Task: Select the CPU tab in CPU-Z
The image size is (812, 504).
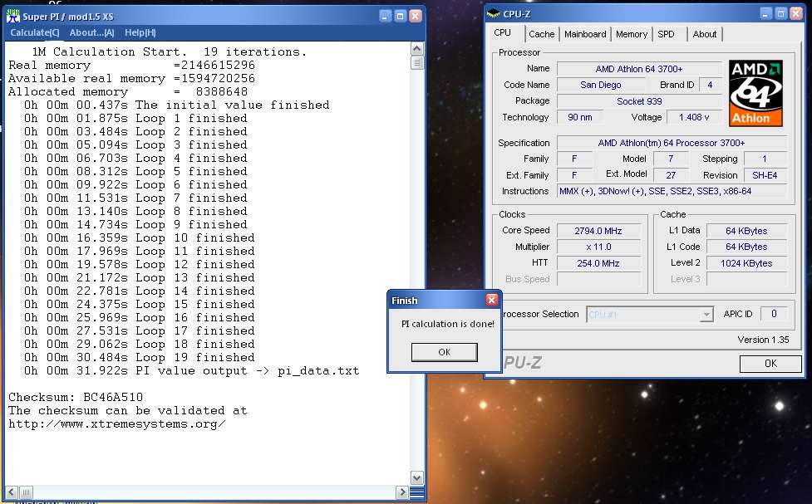Action: (x=502, y=32)
